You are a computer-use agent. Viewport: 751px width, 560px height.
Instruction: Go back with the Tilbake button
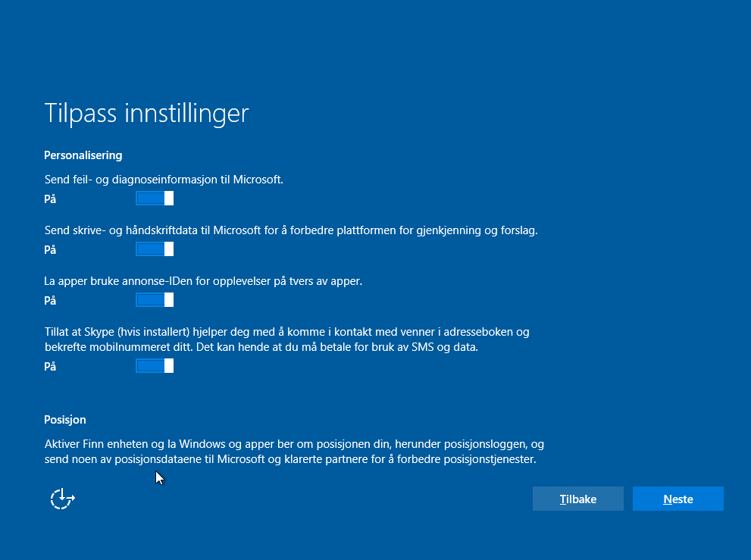tap(577, 499)
